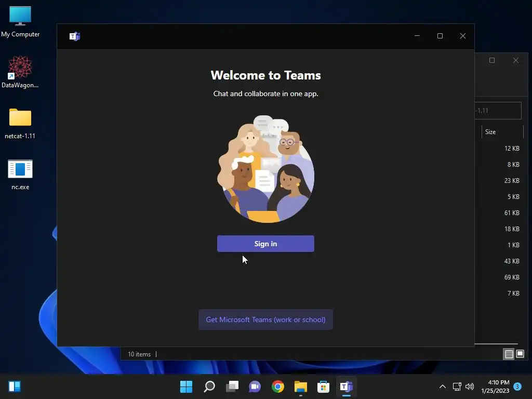The image size is (532, 399).
Task: Switch File Explorer to details view
Action: (509, 354)
